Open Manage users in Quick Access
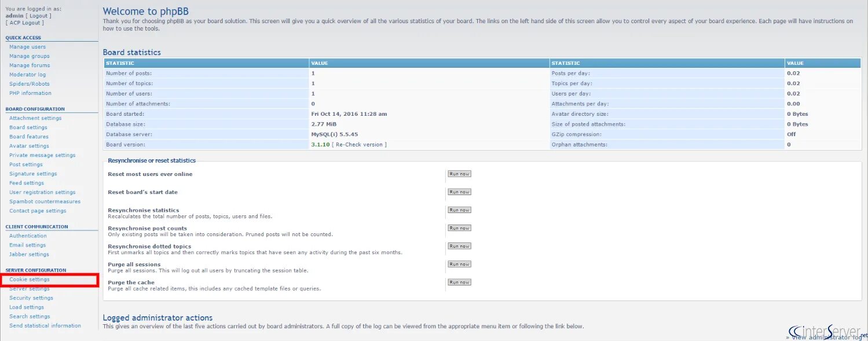The height and width of the screenshot is (341, 868). tap(27, 47)
